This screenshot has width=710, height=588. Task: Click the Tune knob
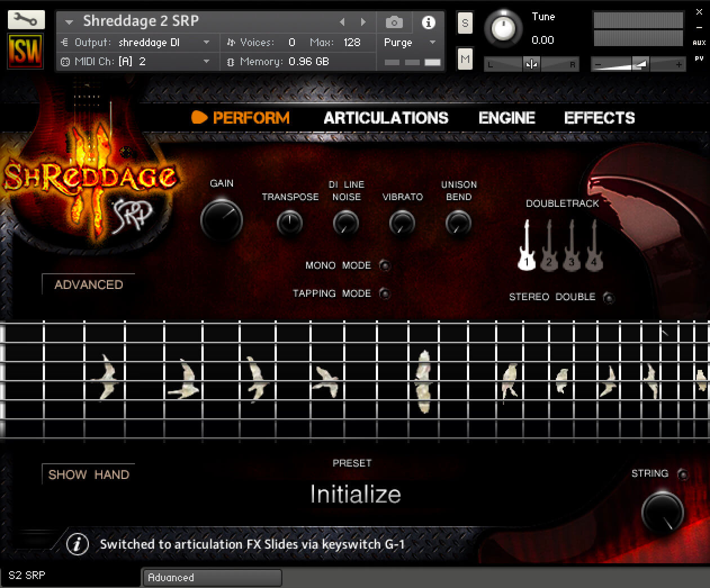(503, 28)
